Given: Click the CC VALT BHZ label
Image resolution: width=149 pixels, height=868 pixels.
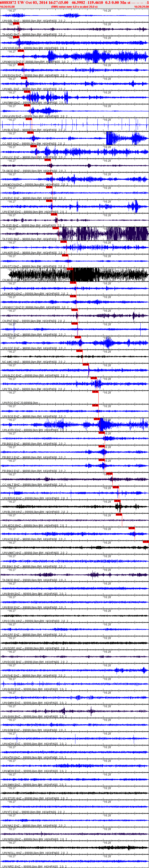Looking at the screenshot, I should pos(34,485).
